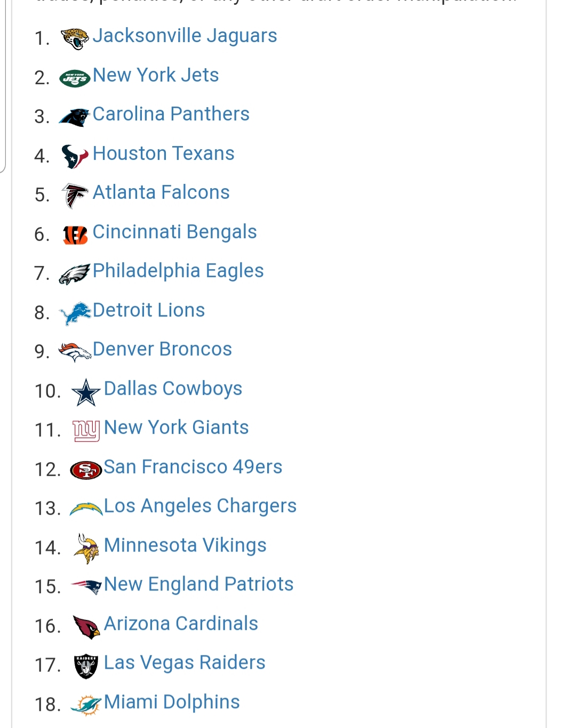
Task: Click the Minnesota Vikings logo icon
Action: point(86,549)
